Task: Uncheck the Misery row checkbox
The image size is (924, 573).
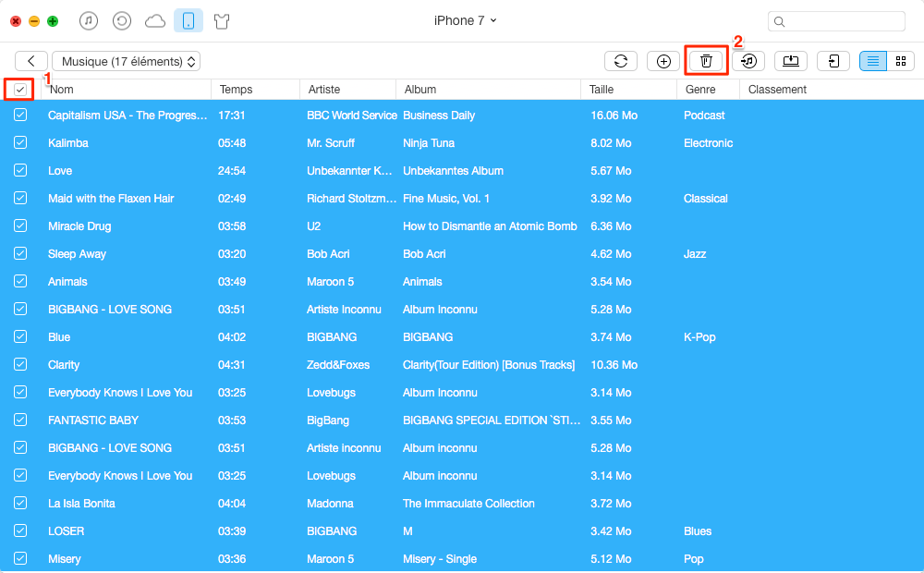Action: click(20, 558)
